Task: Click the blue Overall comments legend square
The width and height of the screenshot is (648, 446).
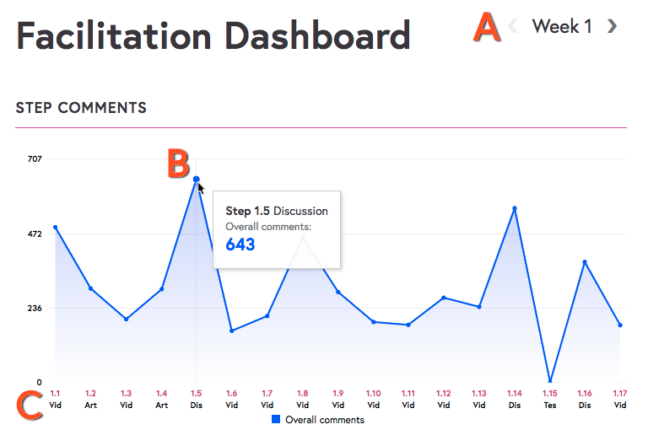Action: pos(276,420)
